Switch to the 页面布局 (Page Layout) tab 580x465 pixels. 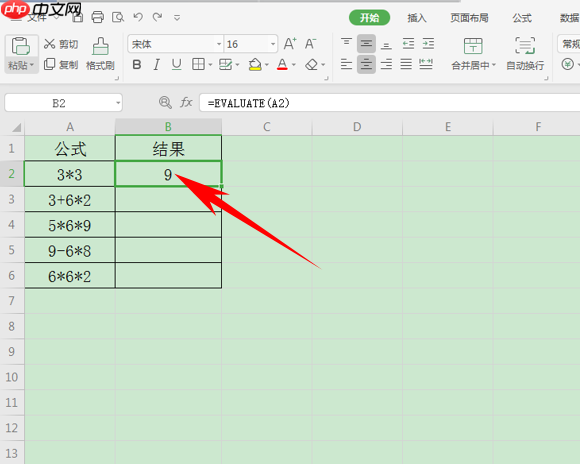pos(469,17)
